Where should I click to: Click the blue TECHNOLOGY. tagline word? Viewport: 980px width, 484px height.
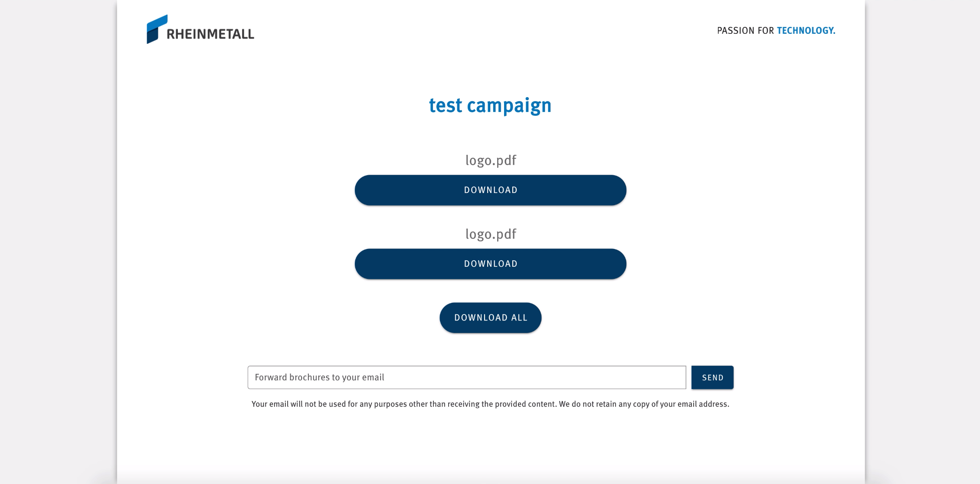pos(806,30)
